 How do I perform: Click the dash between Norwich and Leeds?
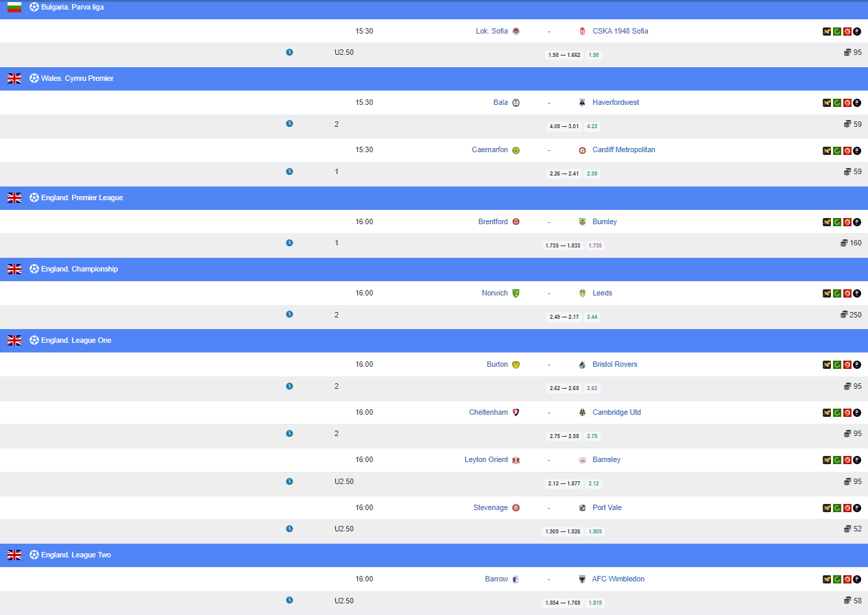tap(549, 293)
